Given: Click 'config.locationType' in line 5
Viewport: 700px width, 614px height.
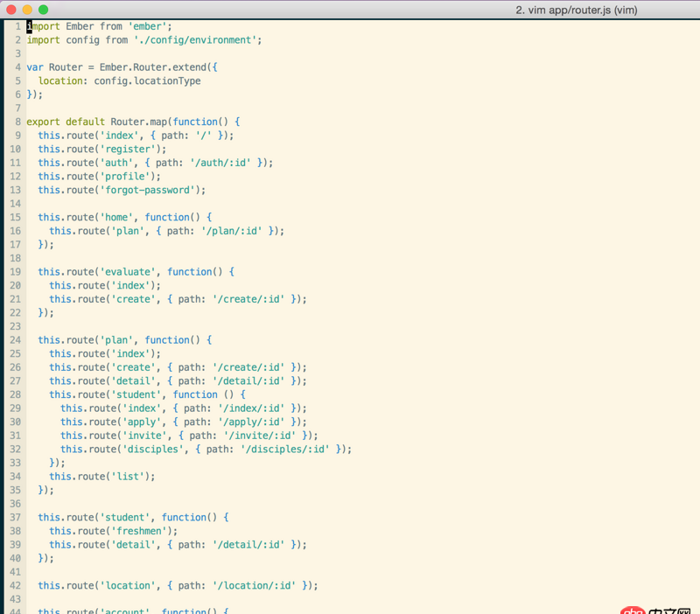Looking at the screenshot, I should [147, 80].
